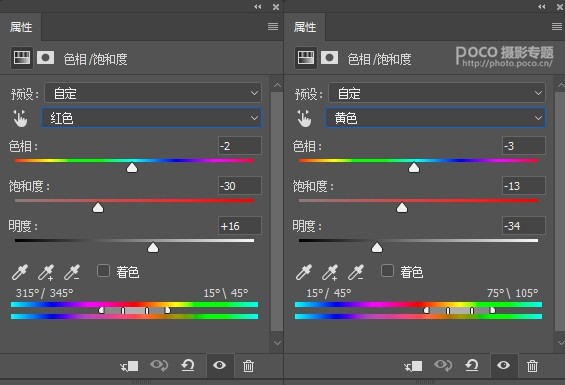
Task: Click hue value field showing -3
Action: point(524,146)
